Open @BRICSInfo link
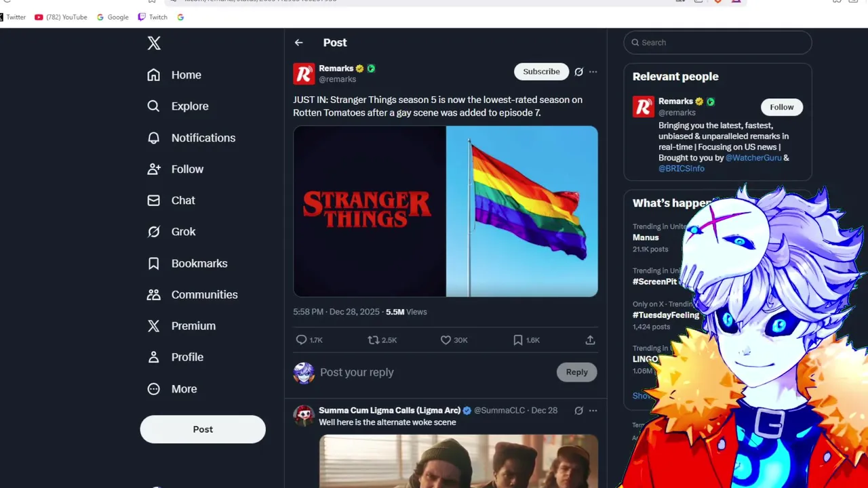The image size is (868, 488). [x=682, y=169]
